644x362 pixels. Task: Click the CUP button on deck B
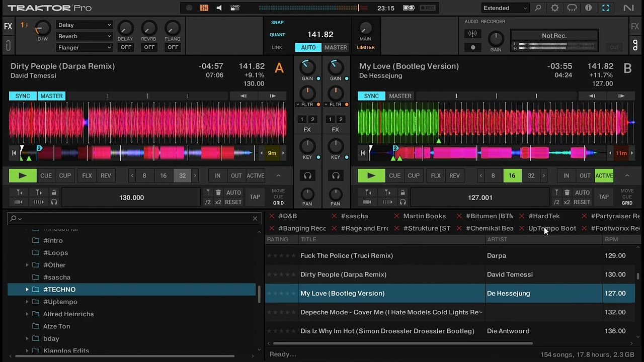(x=414, y=175)
